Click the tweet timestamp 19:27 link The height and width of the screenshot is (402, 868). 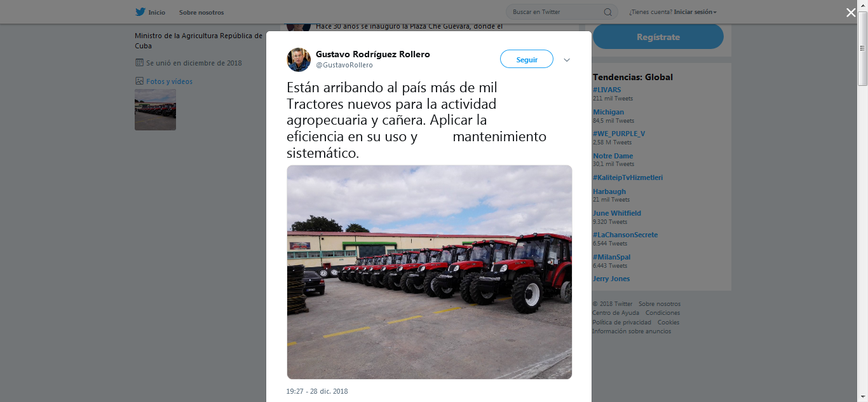tap(317, 391)
